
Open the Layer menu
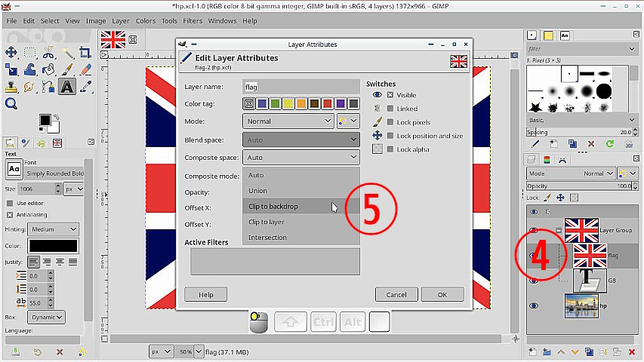pos(120,21)
